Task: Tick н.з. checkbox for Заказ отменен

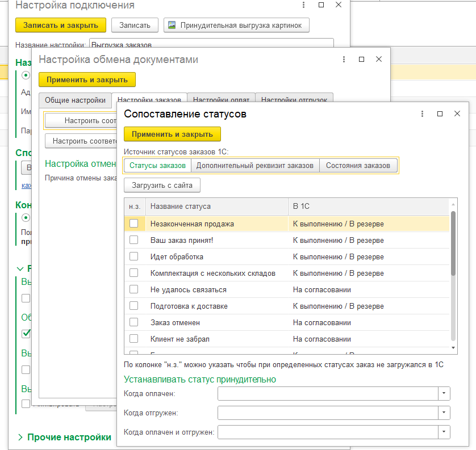Action: (134, 322)
